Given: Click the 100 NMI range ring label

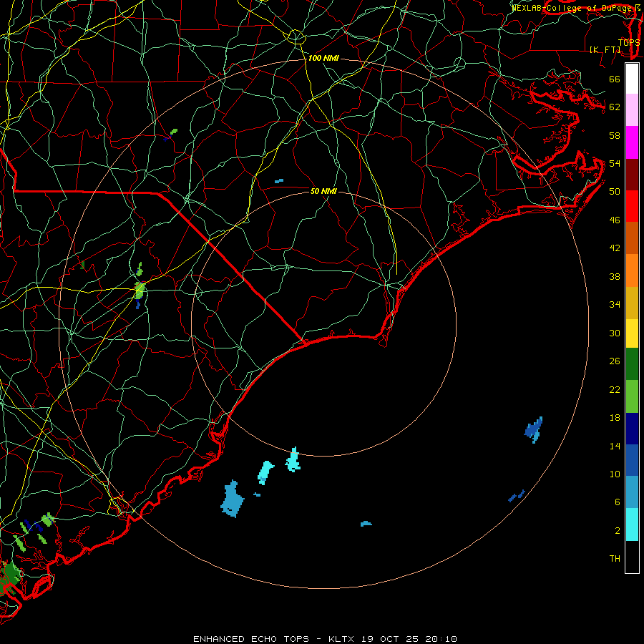Looking at the screenshot, I should point(323,59).
